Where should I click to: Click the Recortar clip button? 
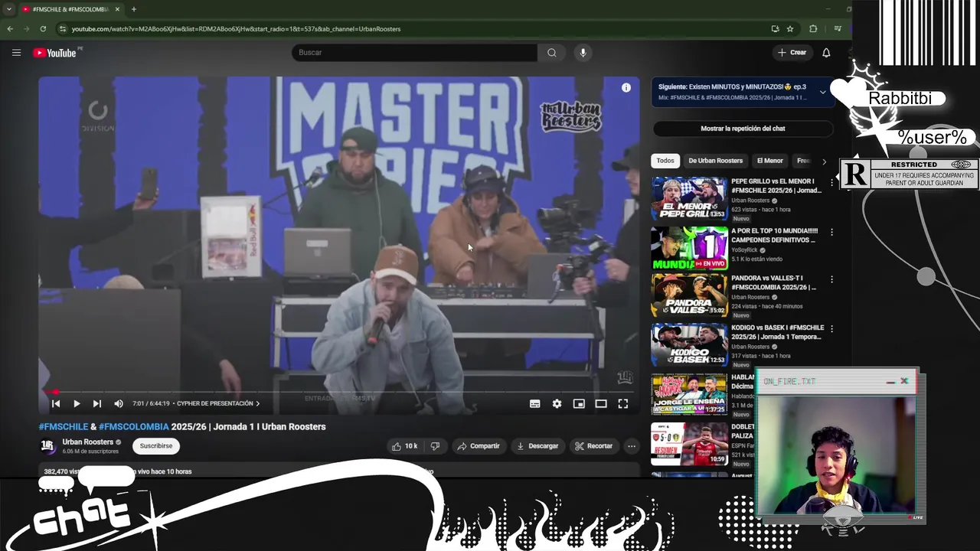tap(593, 446)
